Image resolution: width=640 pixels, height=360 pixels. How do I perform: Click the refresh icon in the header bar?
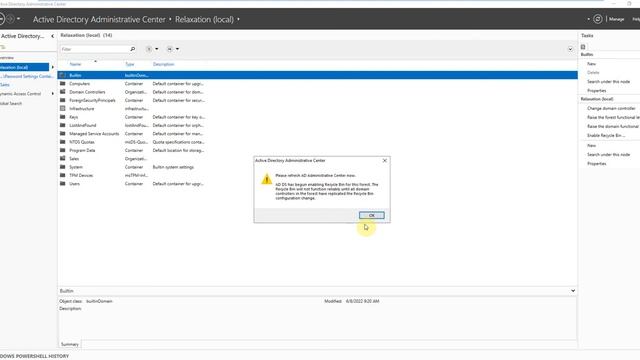[x=598, y=19]
